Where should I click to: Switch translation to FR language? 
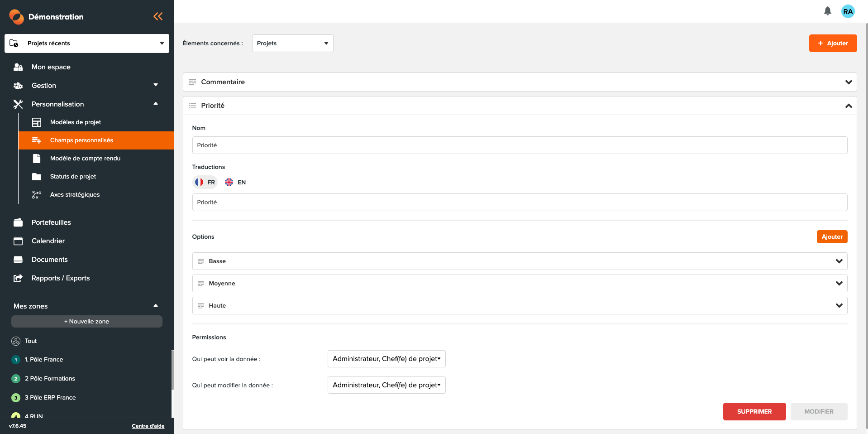coord(205,182)
